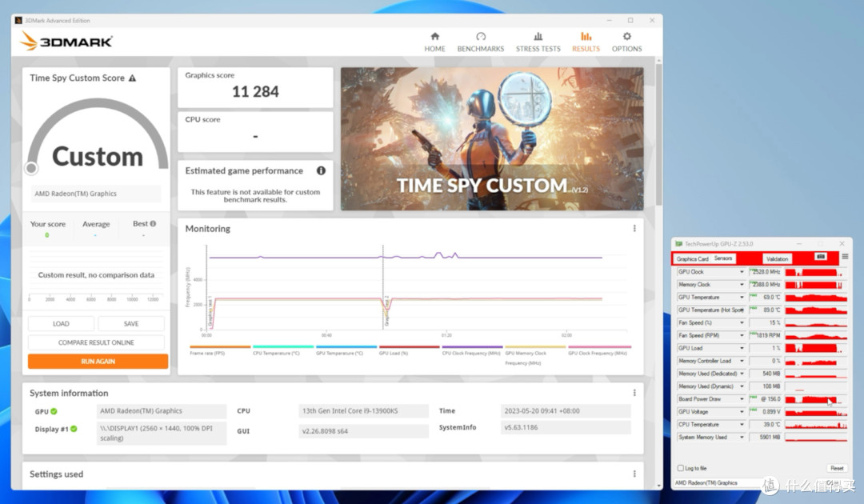Click the GPU Clock history graph
Screen dimensions: 864x504
(x=815, y=271)
